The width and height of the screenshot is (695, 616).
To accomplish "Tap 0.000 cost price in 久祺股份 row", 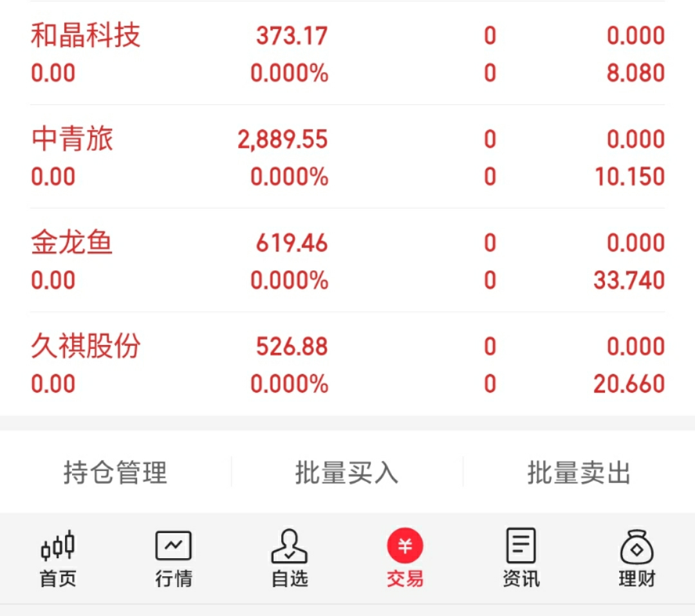I will click(x=636, y=346).
